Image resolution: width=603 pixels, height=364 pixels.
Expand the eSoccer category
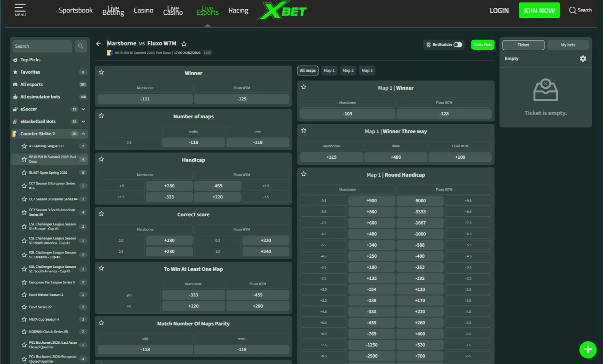(83, 109)
